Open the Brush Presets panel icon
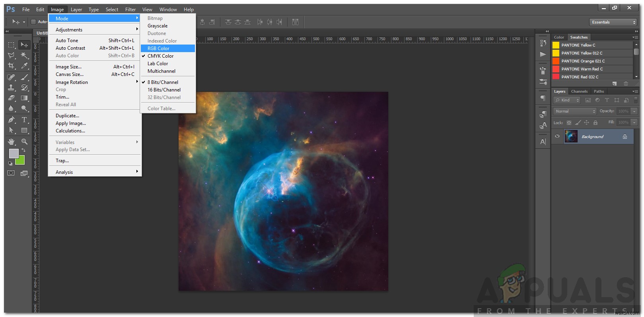The image size is (644, 317). pyautogui.click(x=543, y=82)
